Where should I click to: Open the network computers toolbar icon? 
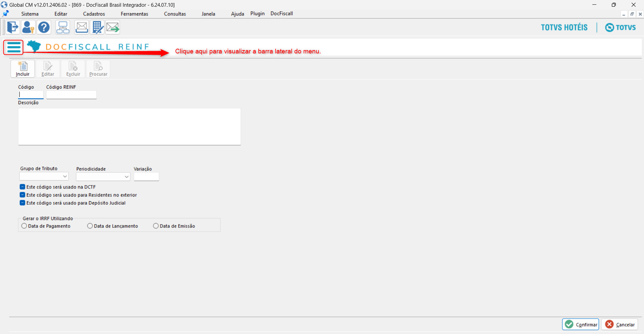pos(63,27)
